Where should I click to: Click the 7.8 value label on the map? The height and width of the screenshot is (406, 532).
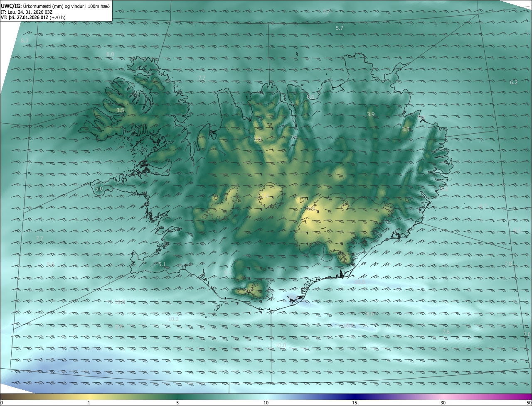(x=508, y=264)
